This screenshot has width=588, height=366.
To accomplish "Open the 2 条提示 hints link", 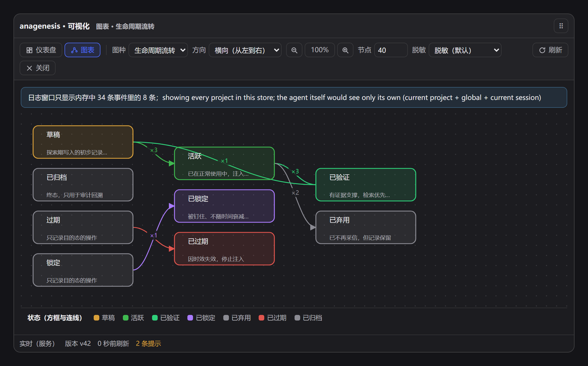I will [x=149, y=344].
